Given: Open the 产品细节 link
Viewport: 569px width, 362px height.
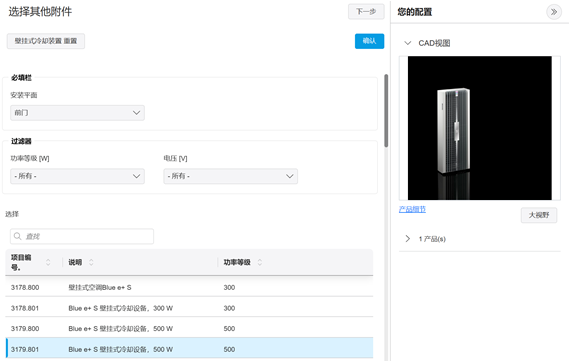Looking at the screenshot, I should pyautogui.click(x=412, y=209).
